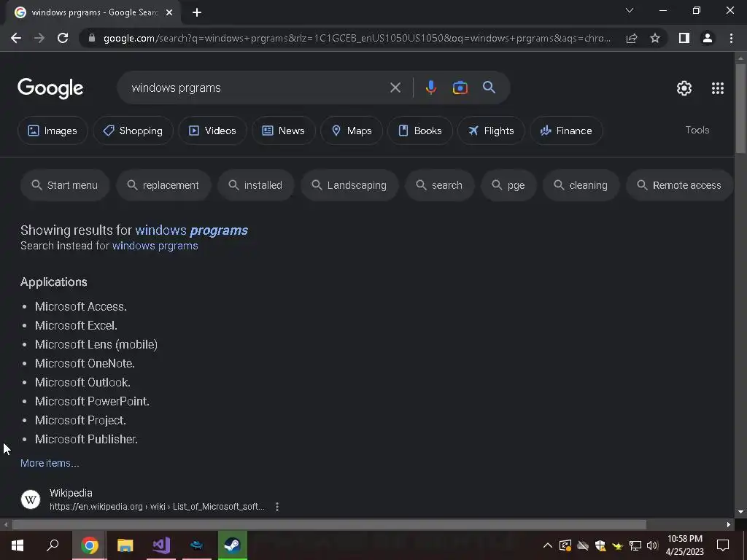
Task: View site information lock icon
Action: 92,38
